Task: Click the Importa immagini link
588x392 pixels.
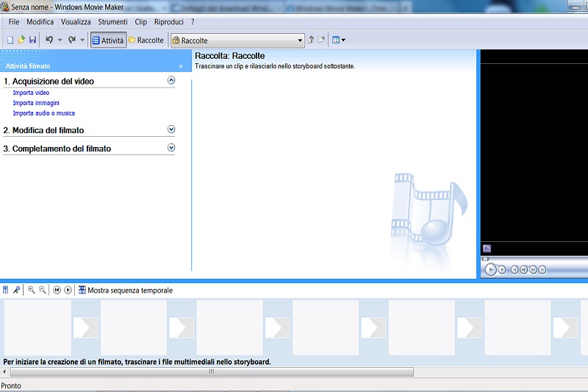Action: (36, 103)
